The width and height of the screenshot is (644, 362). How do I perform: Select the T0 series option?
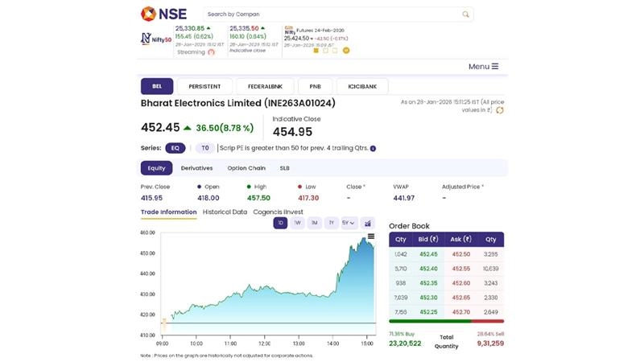204,148
